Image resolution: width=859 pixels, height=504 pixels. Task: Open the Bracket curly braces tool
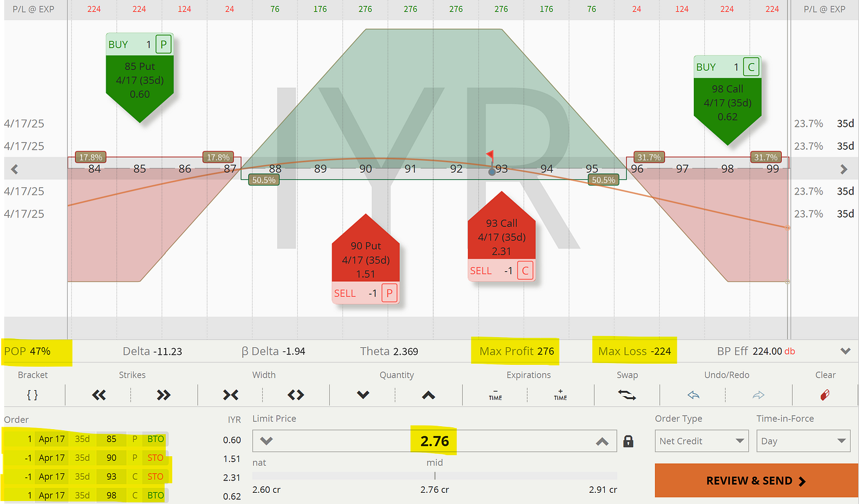point(32,395)
